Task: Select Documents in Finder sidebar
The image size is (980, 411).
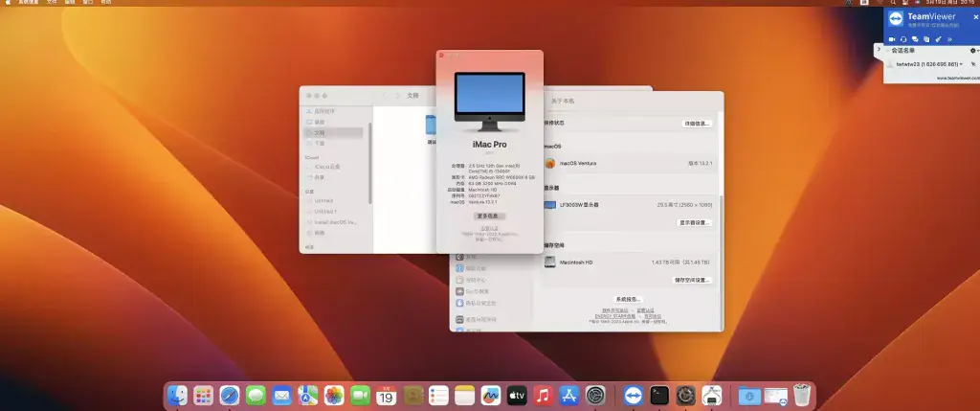Action: tap(333, 132)
